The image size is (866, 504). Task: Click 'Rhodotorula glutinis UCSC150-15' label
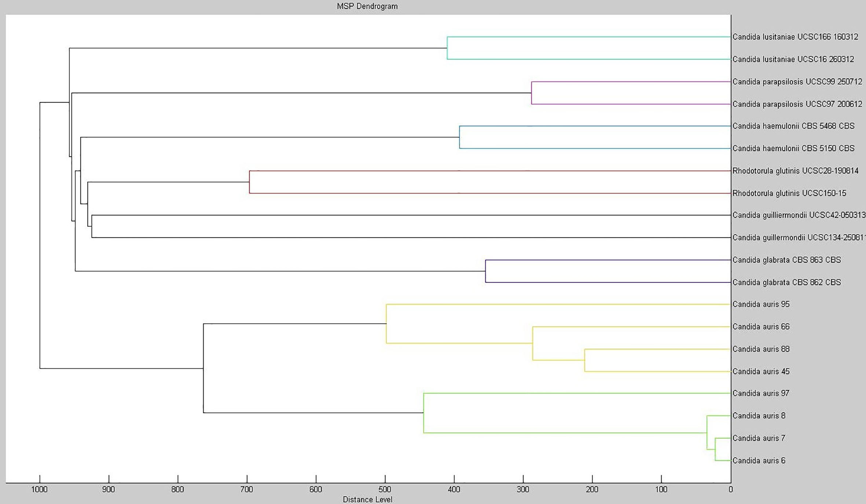click(789, 193)
